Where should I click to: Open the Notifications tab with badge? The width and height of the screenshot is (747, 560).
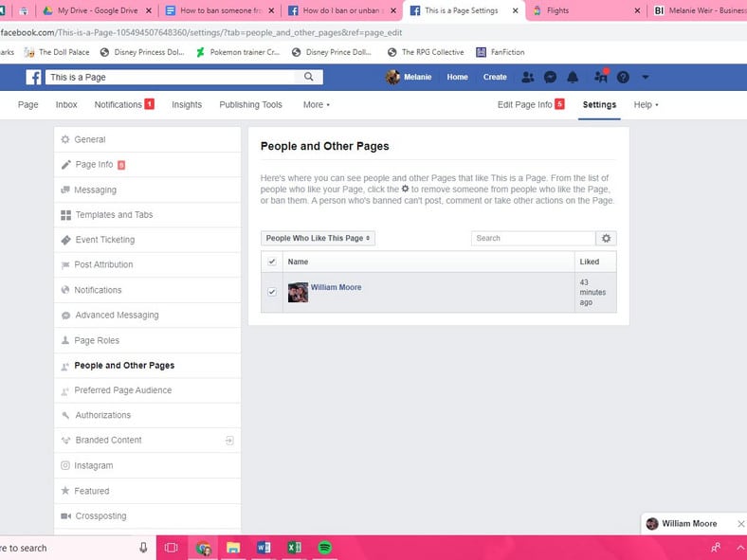point(124,105)
